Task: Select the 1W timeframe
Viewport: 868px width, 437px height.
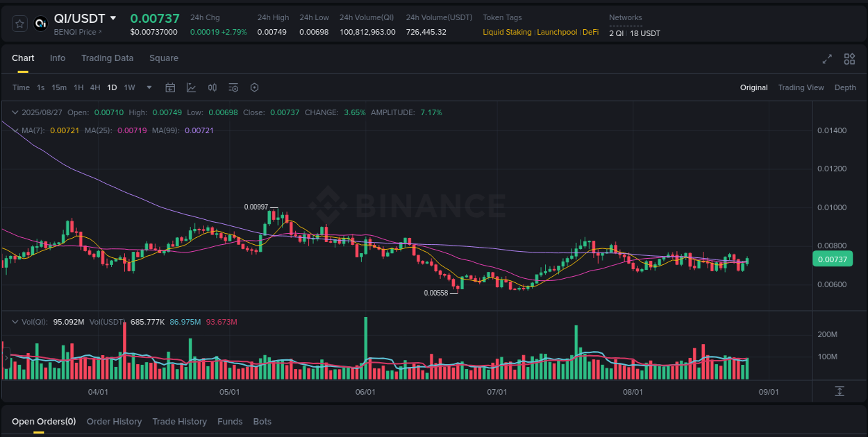Action: click(x=129, y=87)
